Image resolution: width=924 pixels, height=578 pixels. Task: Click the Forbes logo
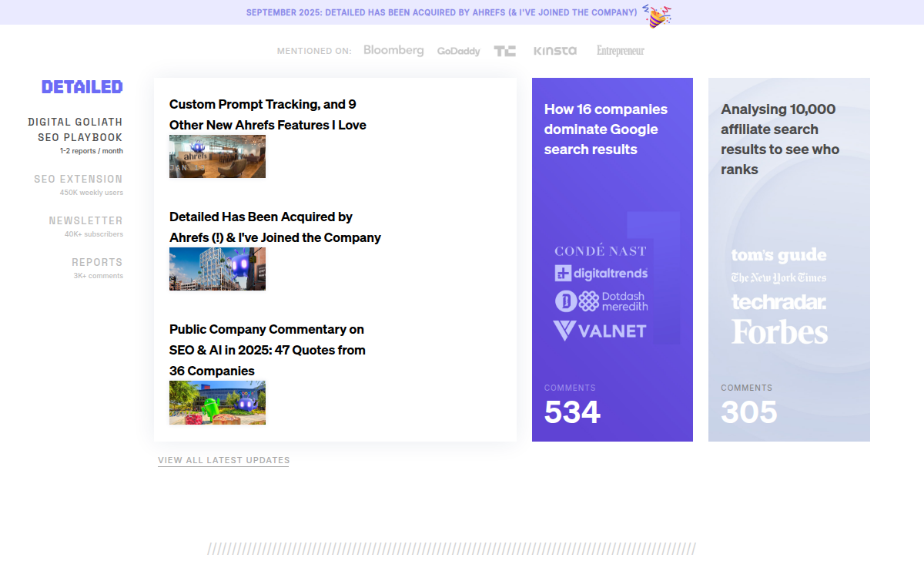[779, 332]
